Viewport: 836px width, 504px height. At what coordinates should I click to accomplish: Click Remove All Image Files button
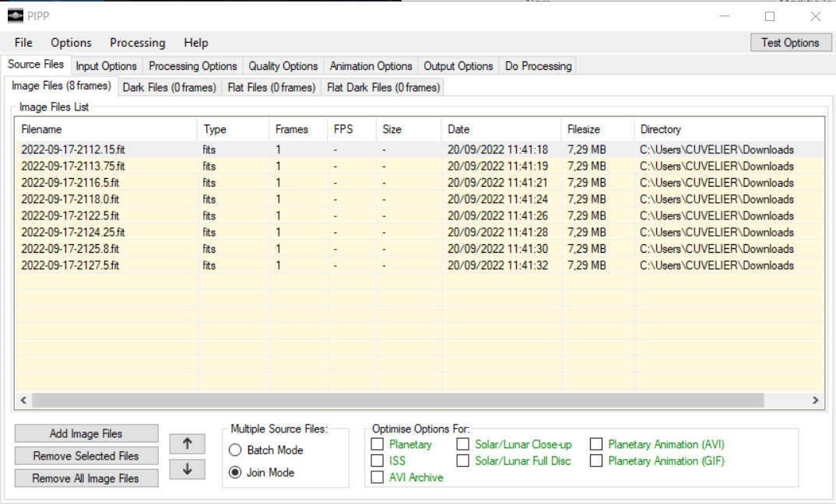(x=86, y=478)
